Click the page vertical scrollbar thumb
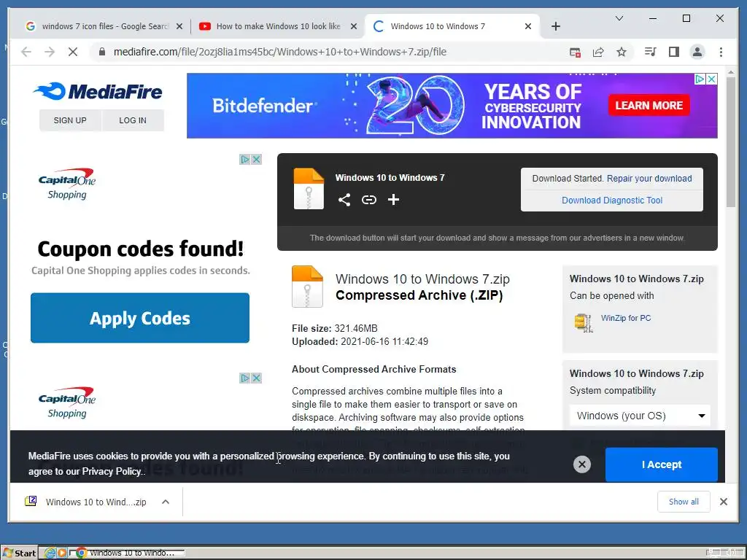This screenshot has height=560, width=747. (731, 142)
